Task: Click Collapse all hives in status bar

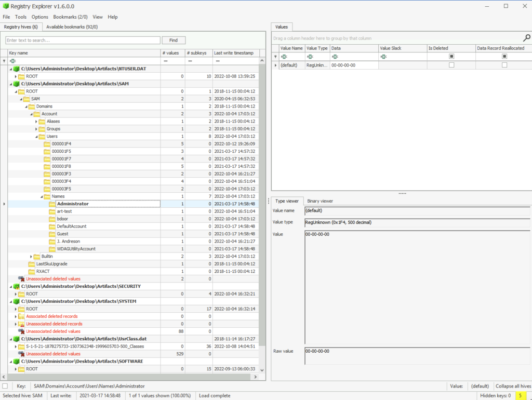Action: 513,386
